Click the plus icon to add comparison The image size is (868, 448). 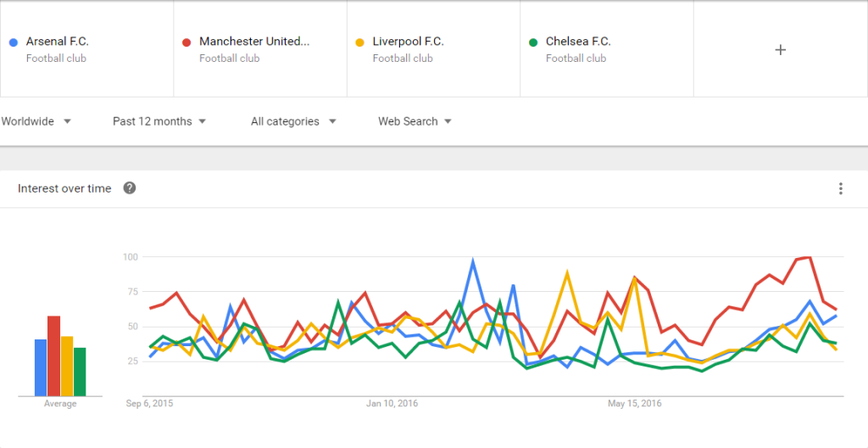(781, 50)
